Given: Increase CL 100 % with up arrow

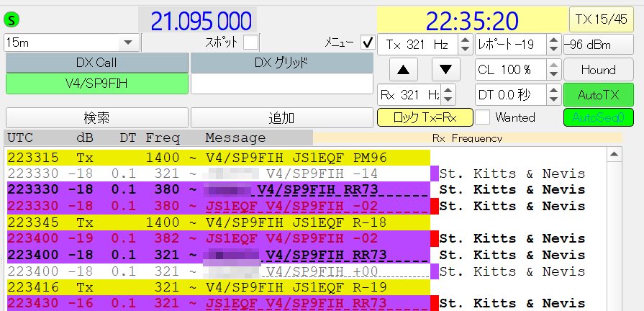Looking at the screenshot, I should (x=553, y=65).
